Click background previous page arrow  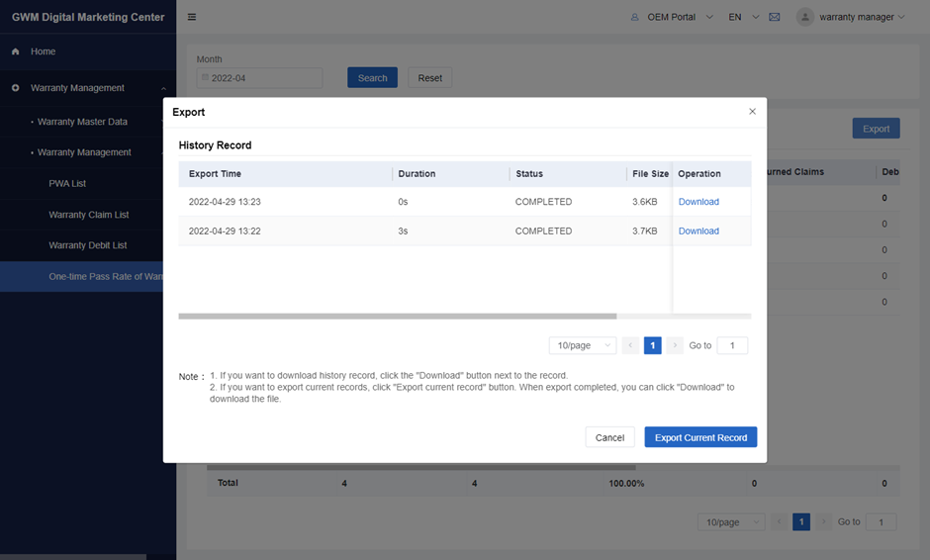[780, 522]
